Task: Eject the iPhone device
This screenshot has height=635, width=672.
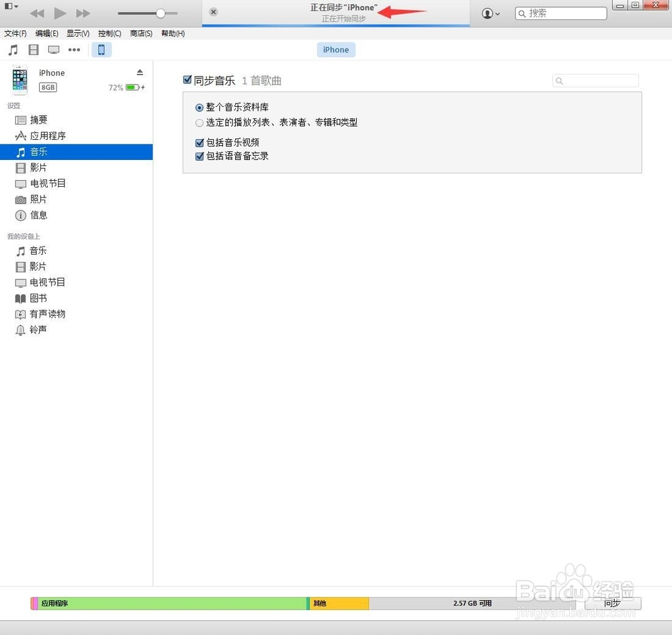Action: pos(140,72)
